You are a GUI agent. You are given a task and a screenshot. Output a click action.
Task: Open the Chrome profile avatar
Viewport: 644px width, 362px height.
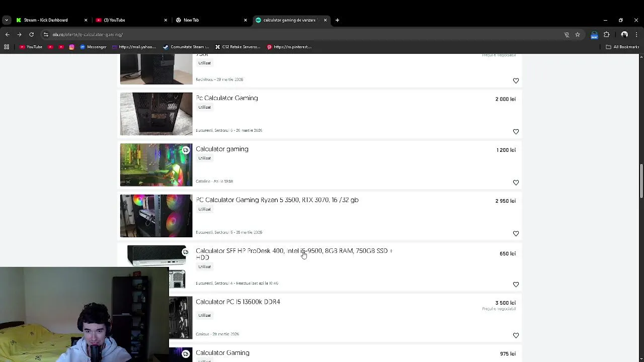point(624,35)
